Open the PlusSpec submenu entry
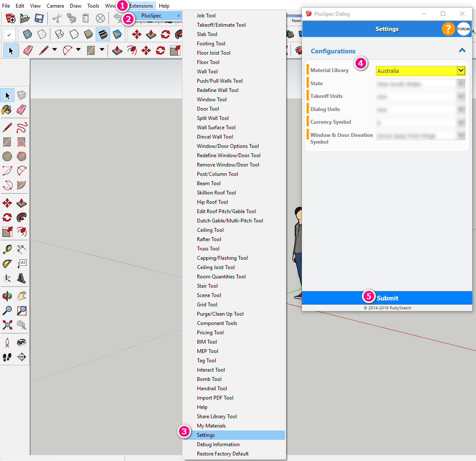The width and height of the screenshot is (476, 461). pos(157,16)
